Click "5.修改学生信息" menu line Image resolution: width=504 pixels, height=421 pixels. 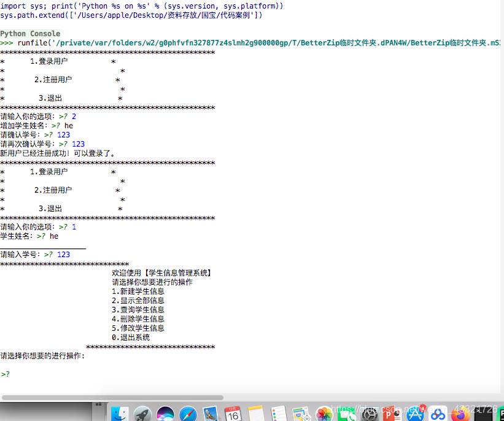click(138, 328)
